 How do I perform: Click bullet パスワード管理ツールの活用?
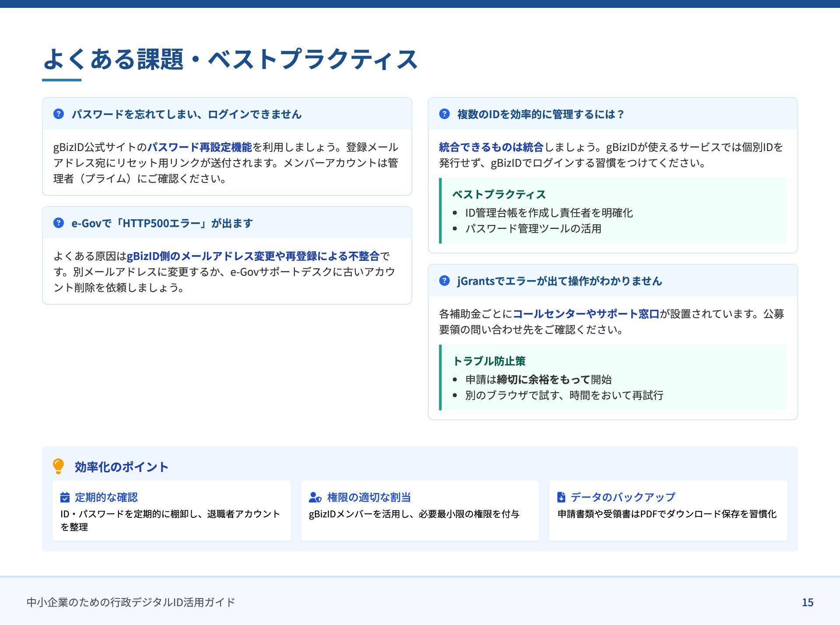tap(533, 228)
